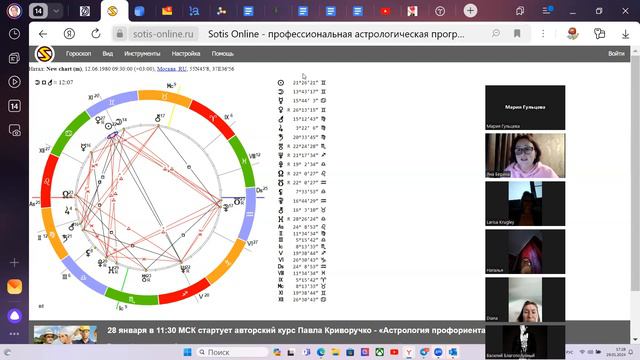Image resolution: width=640 pixels, height=360 pixels.
Task: Reload the current page
Action: [x=96, y=34]
